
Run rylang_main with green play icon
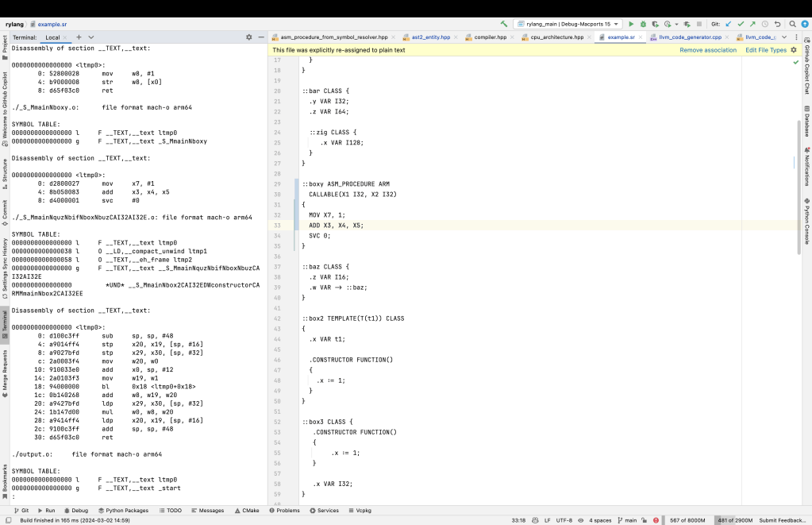(632, 25)
